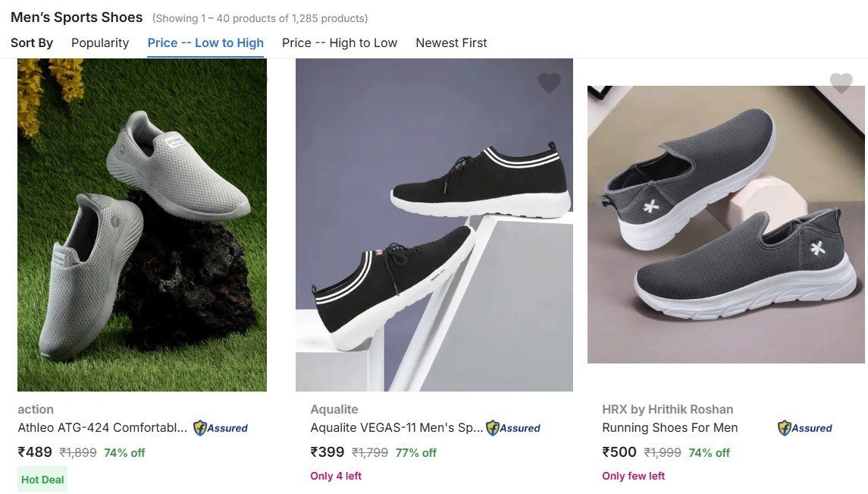Click the Assured badge on the action product
This screenshot has height=494, width=868.
[222, 428]
